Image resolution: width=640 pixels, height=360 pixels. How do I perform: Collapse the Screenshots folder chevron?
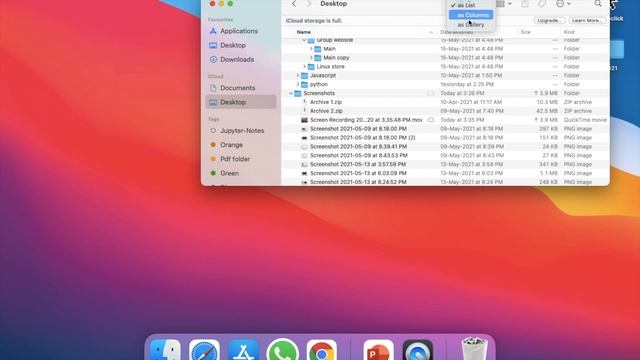coord(291,93)
